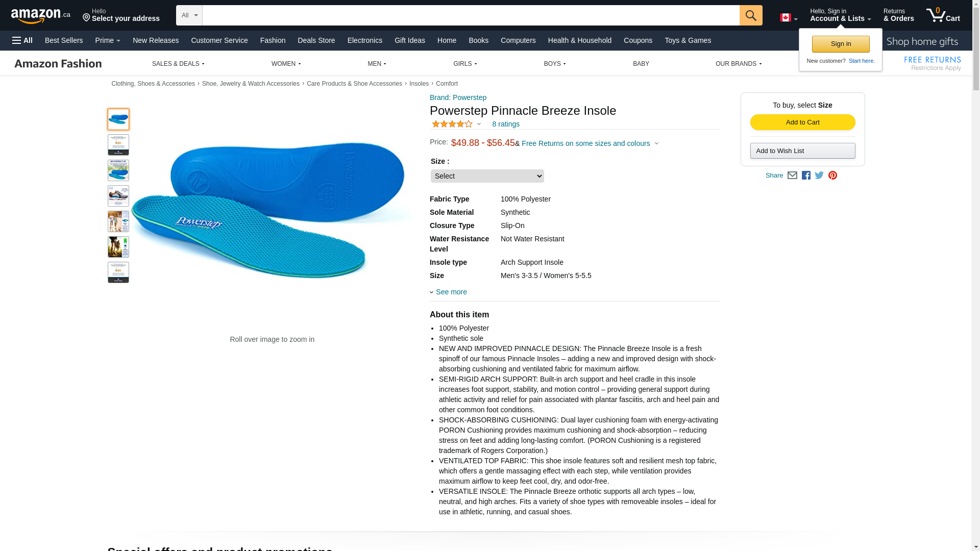Open the shopping cart icon
980x551 pixels.
click(x=943, y=15)
